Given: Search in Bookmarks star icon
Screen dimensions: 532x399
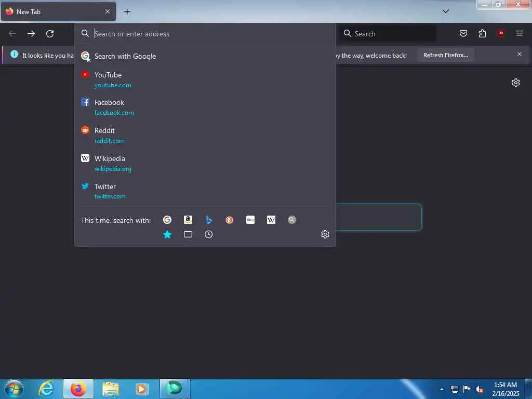Looking at the screenshot, I should pyautogui.click(x=167, y=234).
